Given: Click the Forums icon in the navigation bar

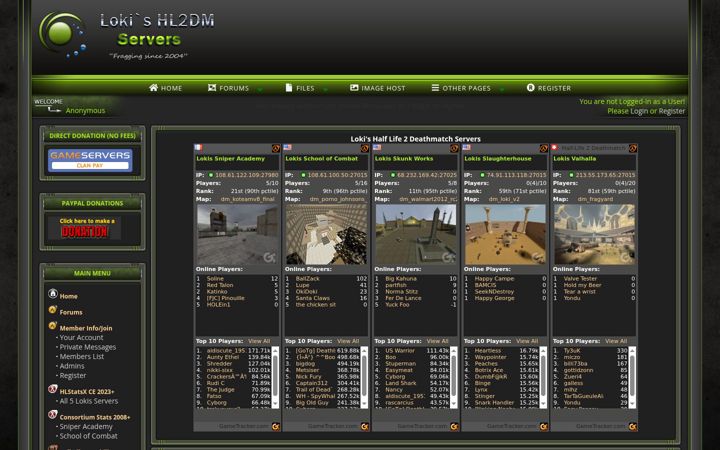Looking at the screenshot, I should (212, 88).
